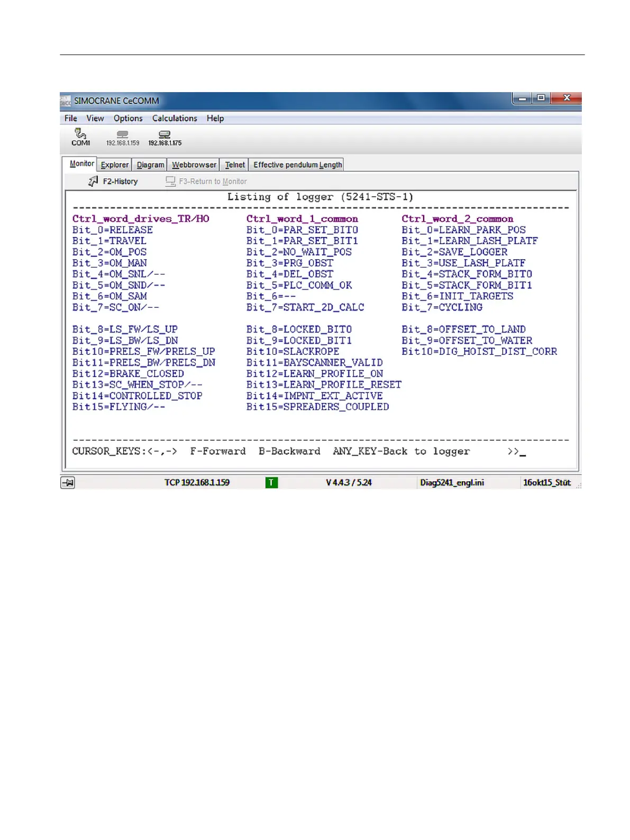Click the green T indicator in status bar
The height and width of the screenshot is (840, 630).
pos(271,483)
